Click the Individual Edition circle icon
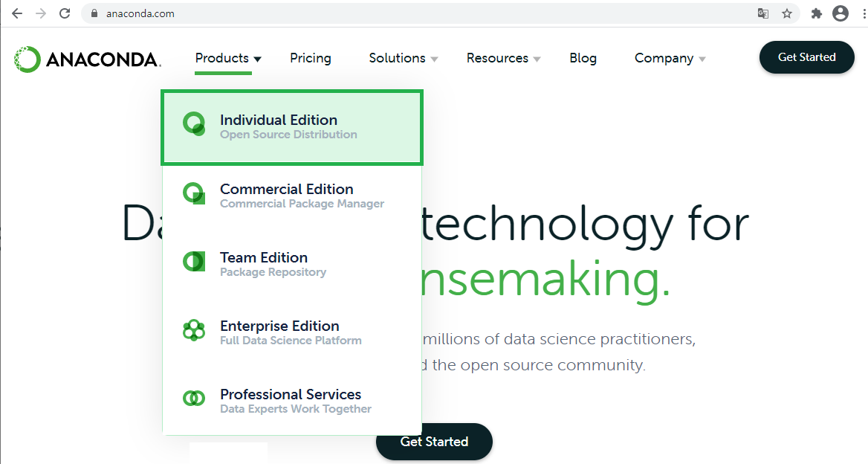 click(194, 124)
